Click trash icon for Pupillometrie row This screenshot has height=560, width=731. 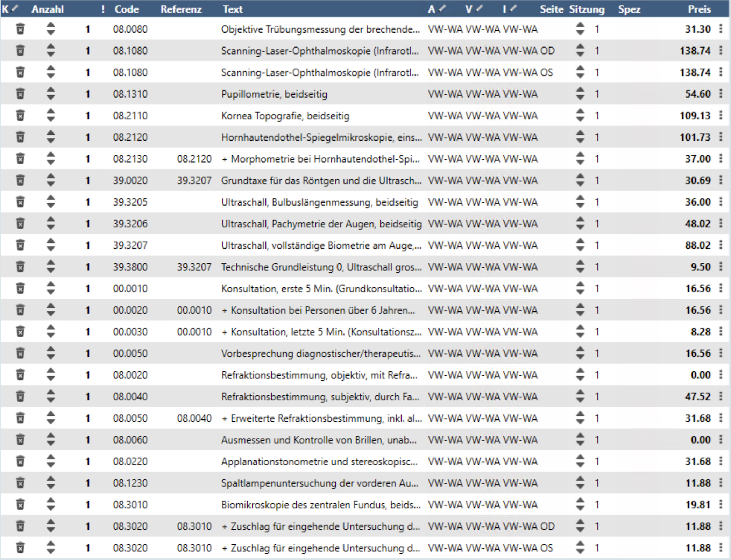[20, 94]
